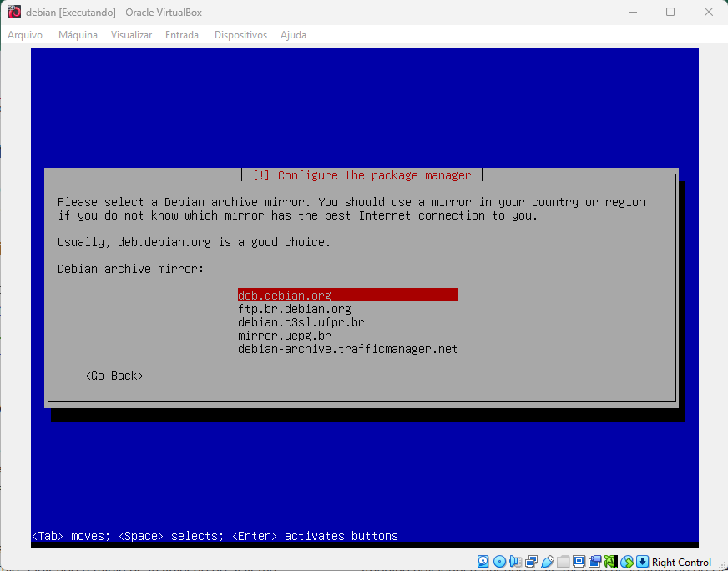Click the 'Debian archive mirror:' label

pyautogui.click(x=130, y=269)
